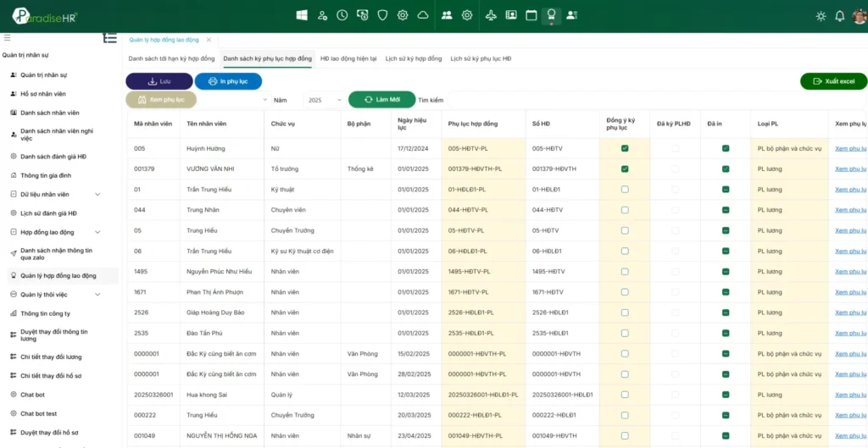The width and height of the screenshot is (868, 448).
Task: Open Lịch sử ký phụ lục HĐ tab
Action: tap(481, 58)
